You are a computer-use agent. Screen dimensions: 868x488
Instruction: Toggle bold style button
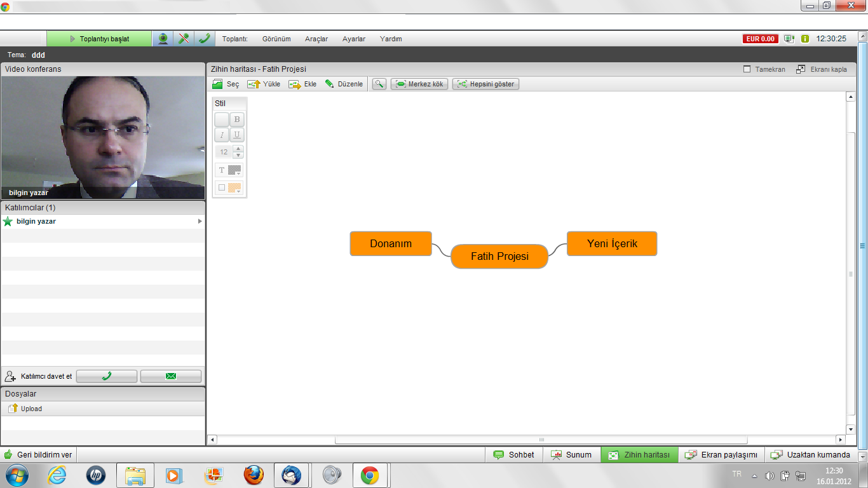(x=237, y=119)
